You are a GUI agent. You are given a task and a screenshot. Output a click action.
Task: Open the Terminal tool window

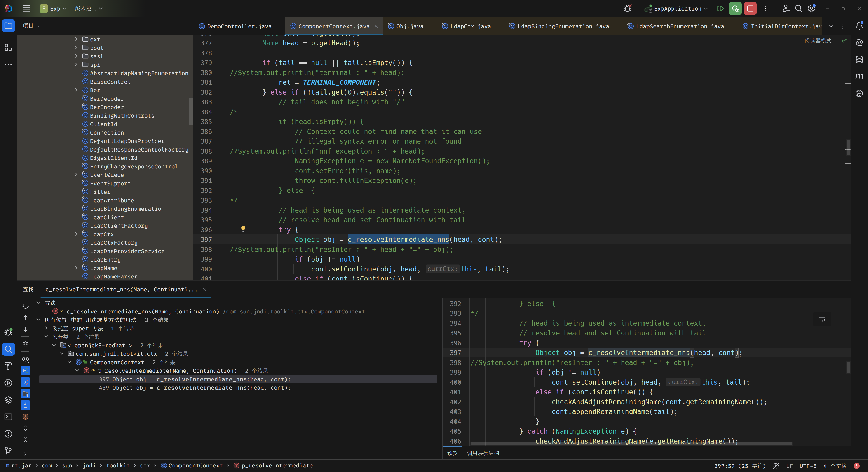tap(8, 417)
